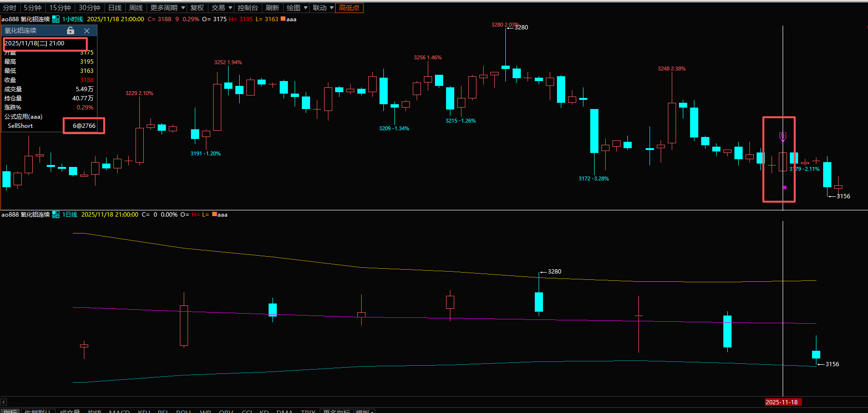
Task: Click the orange aaa indicator square in the top chart
Action: pos(283,19)
